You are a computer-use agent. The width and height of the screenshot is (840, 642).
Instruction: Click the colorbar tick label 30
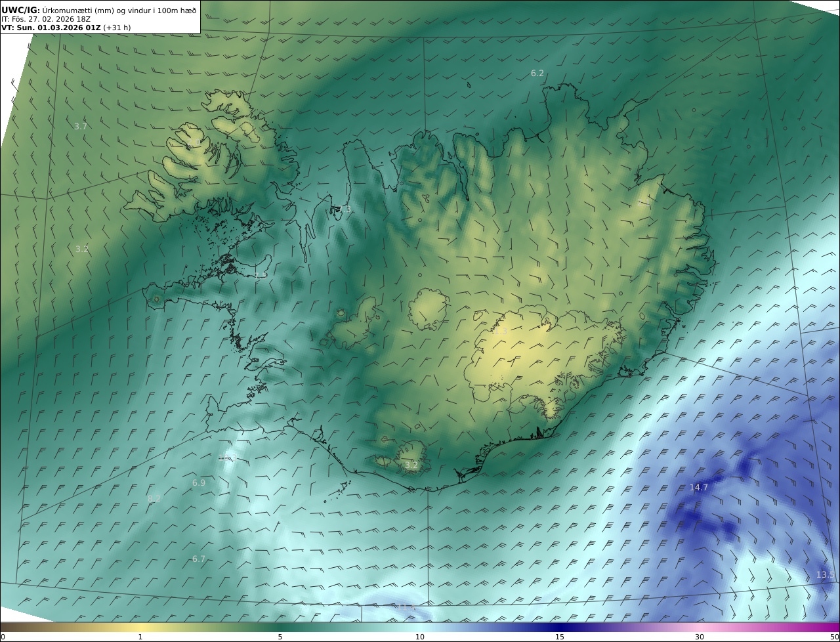[x=700, y=637]
